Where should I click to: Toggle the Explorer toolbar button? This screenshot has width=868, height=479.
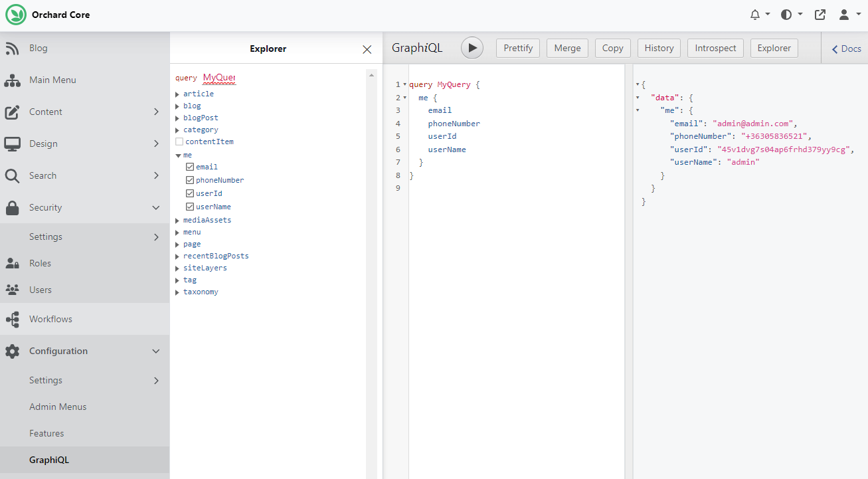(774, 48)
